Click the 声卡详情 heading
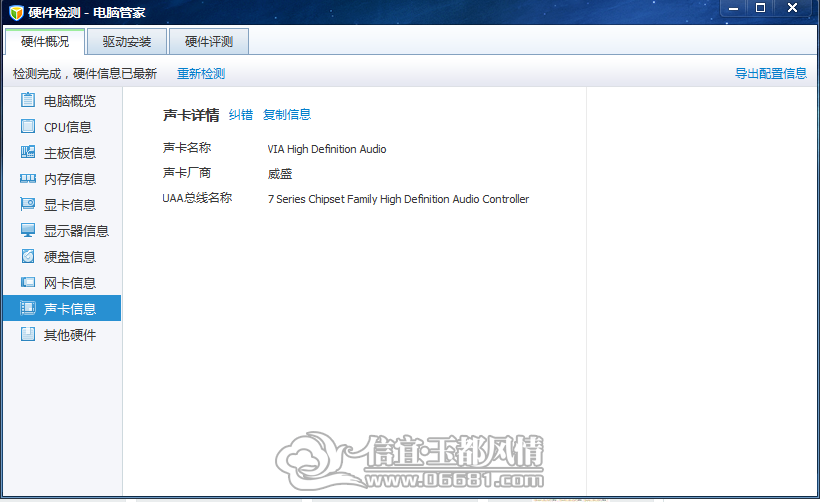 tap(191, 115)
